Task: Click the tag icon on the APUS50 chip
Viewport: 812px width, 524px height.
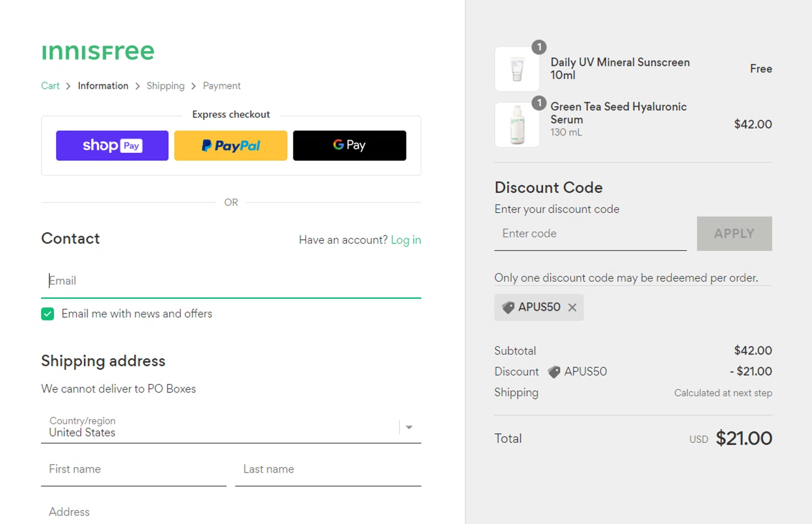Action: (508, 307)
